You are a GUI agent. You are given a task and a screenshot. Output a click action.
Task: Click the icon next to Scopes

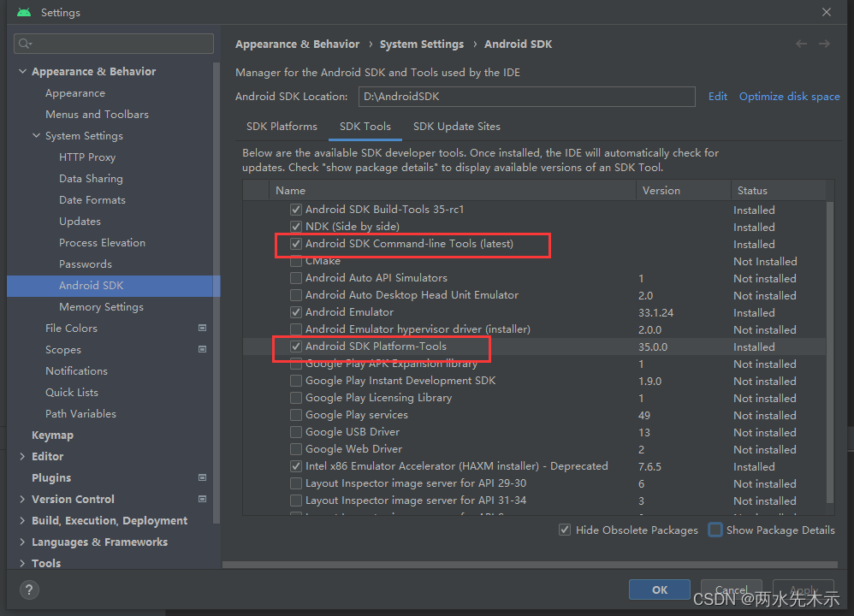[202, 349]
